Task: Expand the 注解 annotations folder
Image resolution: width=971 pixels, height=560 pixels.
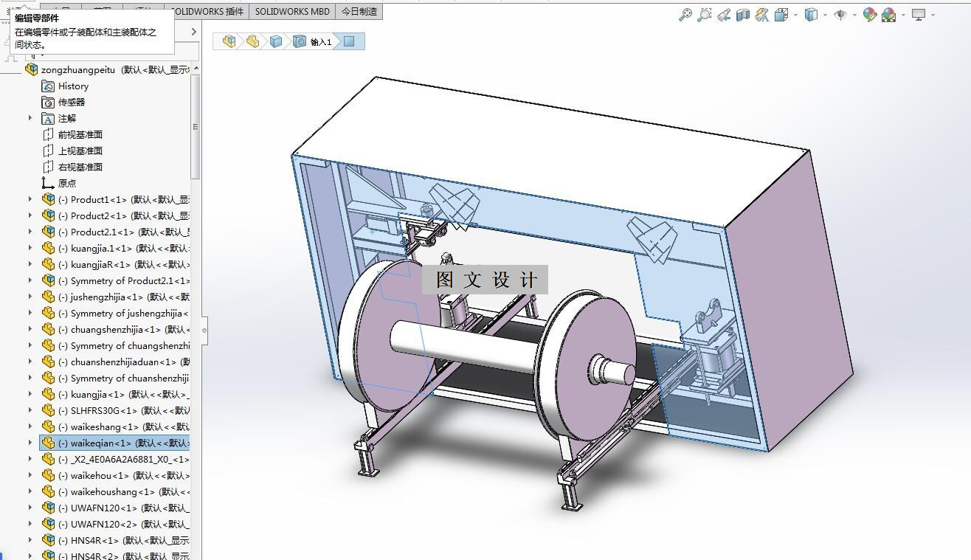Action: [30, 118]
